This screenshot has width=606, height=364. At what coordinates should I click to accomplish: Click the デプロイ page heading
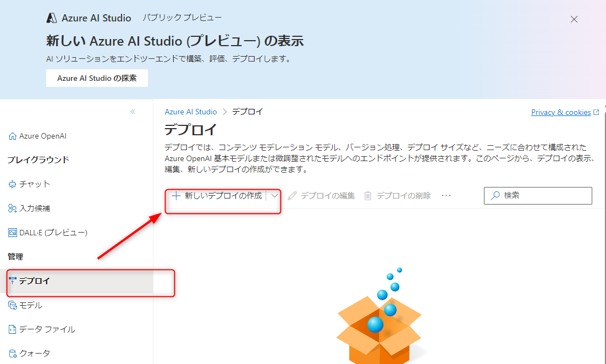coord(190,129)
